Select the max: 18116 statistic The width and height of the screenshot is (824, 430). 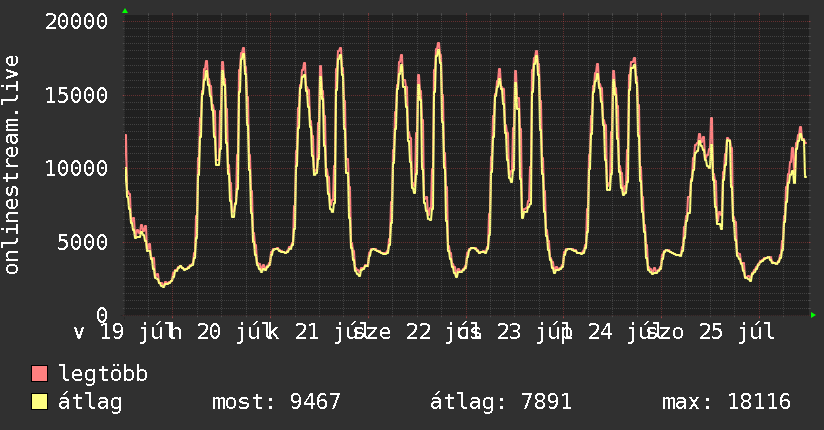[726, 402]
